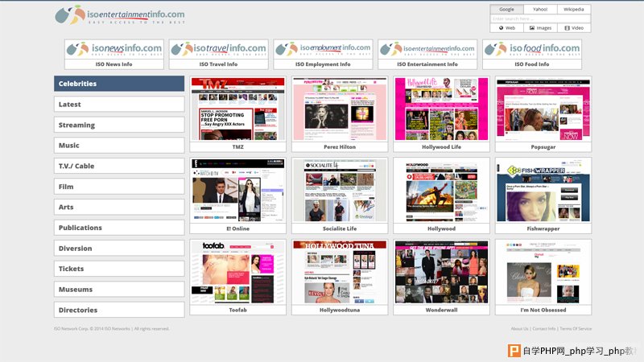Click the Hollywood Life caption text
The image size is (644, 362).
click(441, 146)
